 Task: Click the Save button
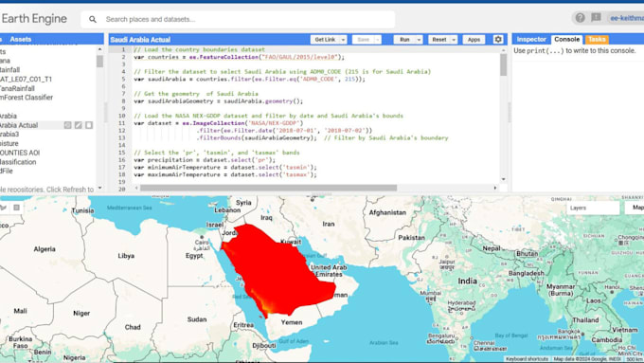363,40
